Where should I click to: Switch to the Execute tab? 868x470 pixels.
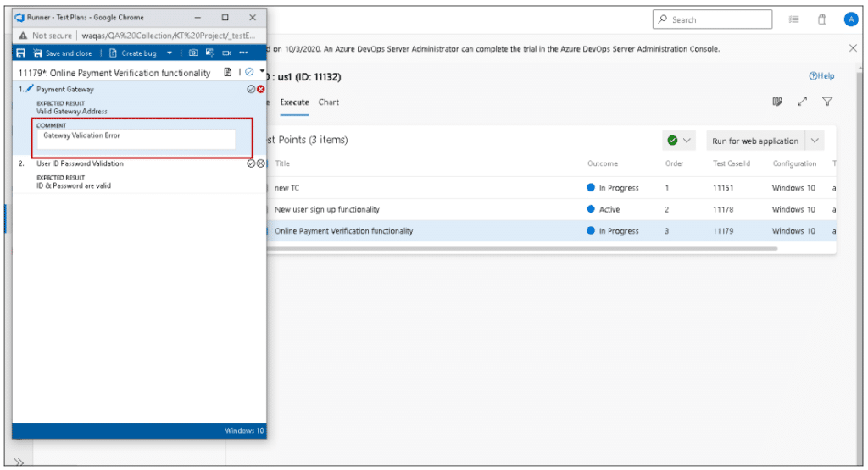[x=294, y=102]
